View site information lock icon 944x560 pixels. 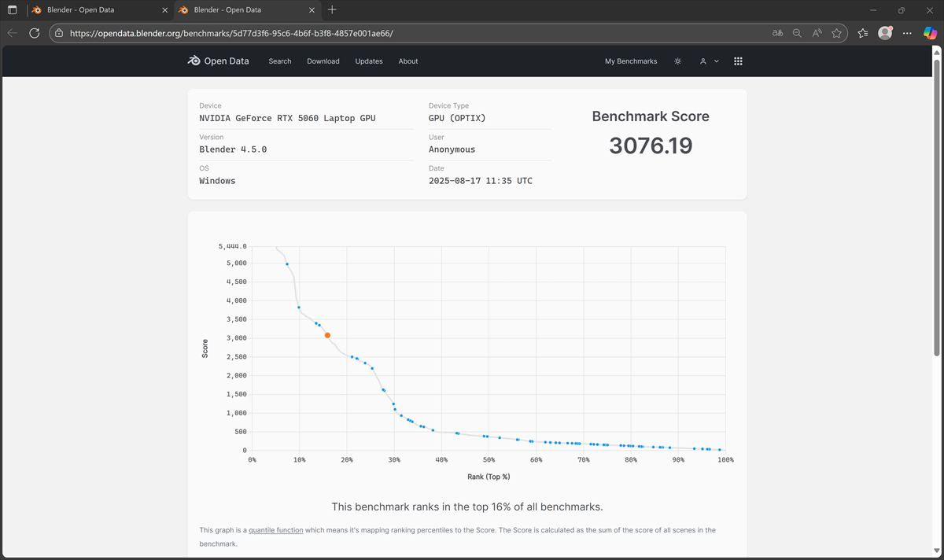click(x=59, y=33)
